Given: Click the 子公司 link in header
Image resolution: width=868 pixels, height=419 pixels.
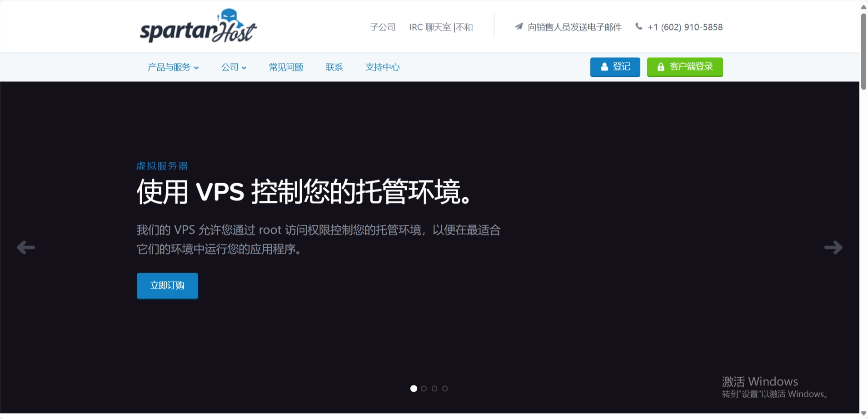Looking at the screenshot, I should pyautogui.click(x=383, y=27).
